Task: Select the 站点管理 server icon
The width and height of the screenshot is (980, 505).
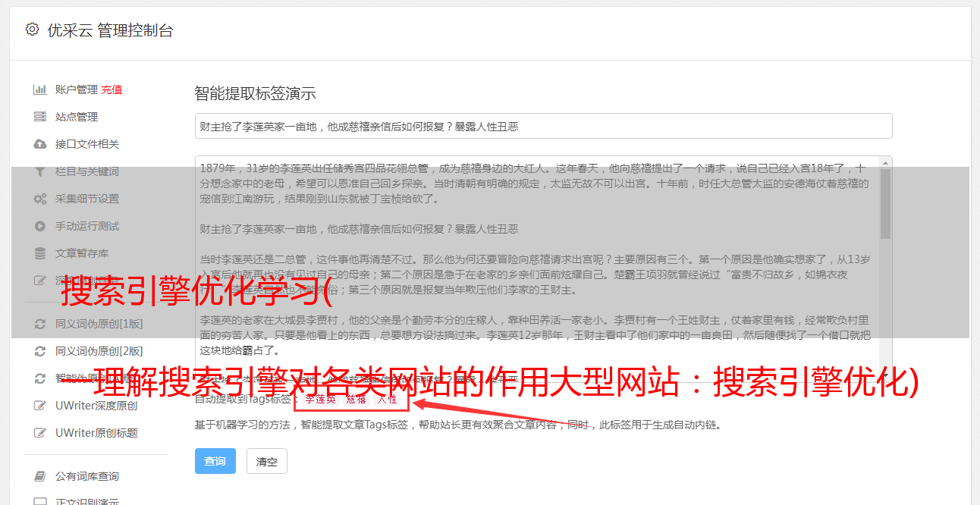Action: 40,117
